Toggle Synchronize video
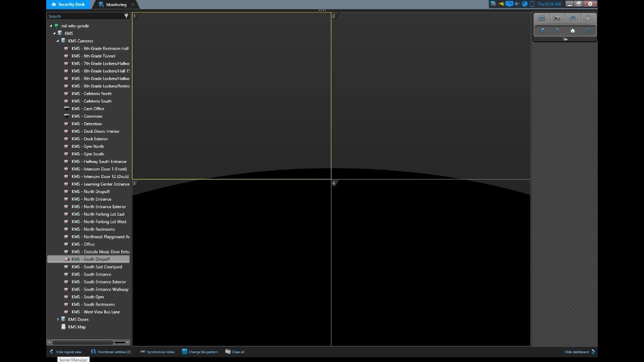This screenshot has height=362, width=644. coord(157,352)
